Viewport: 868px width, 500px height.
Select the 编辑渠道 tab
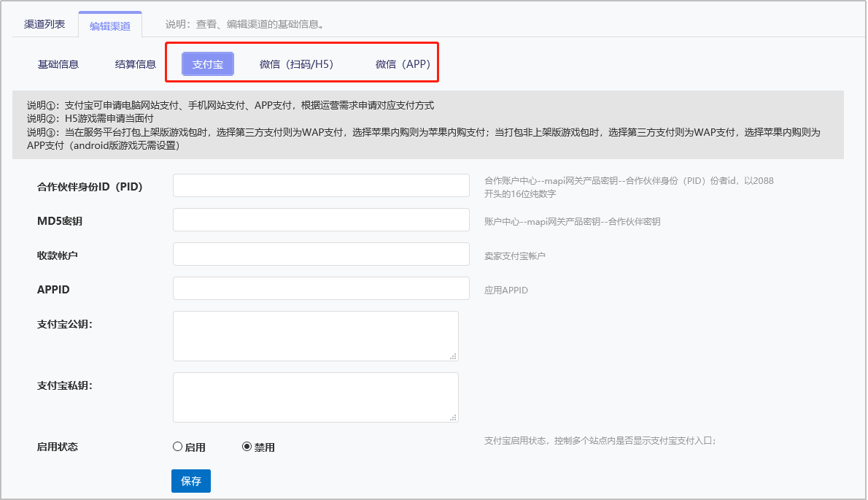pyautogui.click(x=110, y=26)
